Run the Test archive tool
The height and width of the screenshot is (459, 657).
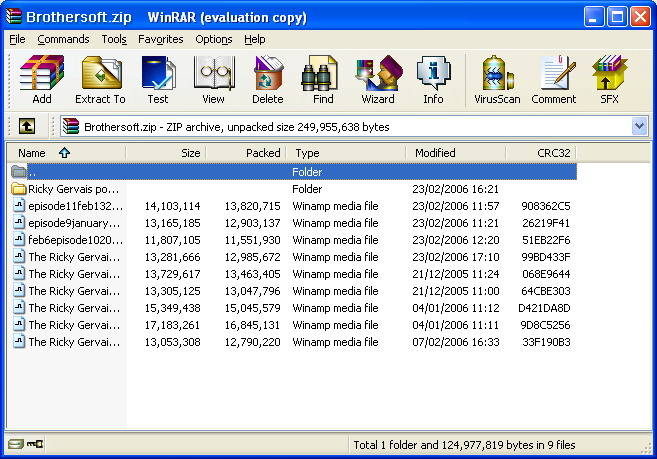[x=158, y=80]
